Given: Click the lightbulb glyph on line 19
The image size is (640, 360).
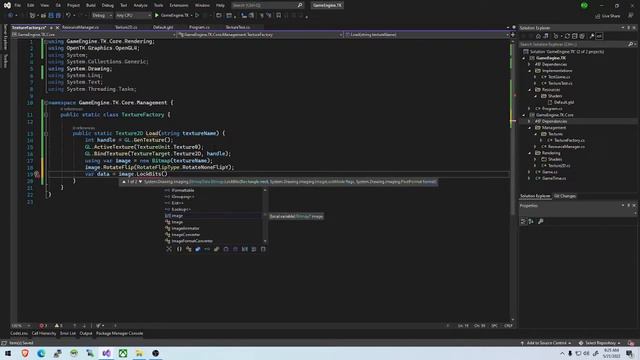Looking at the screenshot, I should 37,174.
